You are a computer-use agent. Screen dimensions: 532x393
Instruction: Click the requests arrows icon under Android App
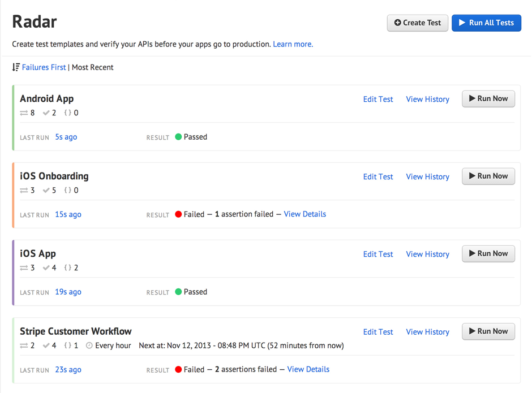click(24, 113)
